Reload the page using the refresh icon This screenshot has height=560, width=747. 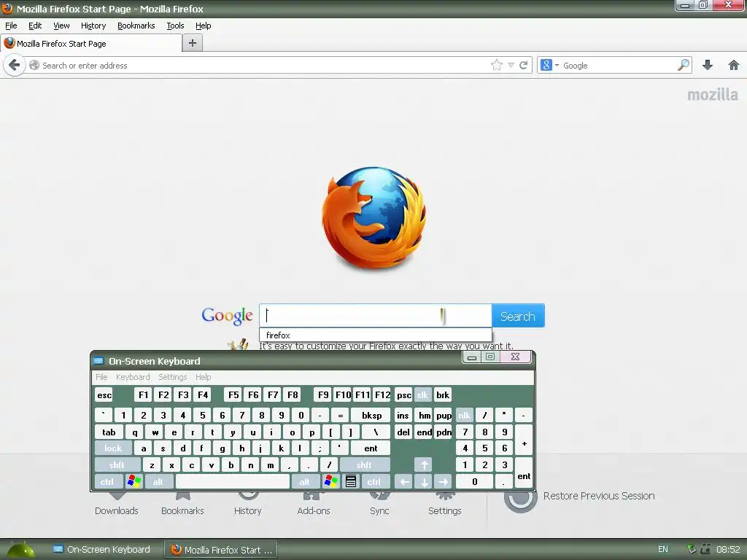pyautogui.click(x=523, y=65)
